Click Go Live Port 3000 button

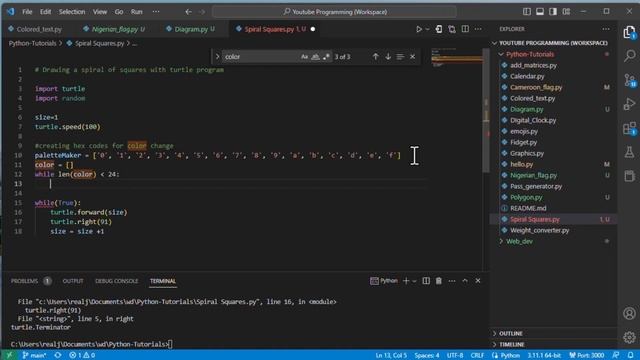tap(587, 355)
